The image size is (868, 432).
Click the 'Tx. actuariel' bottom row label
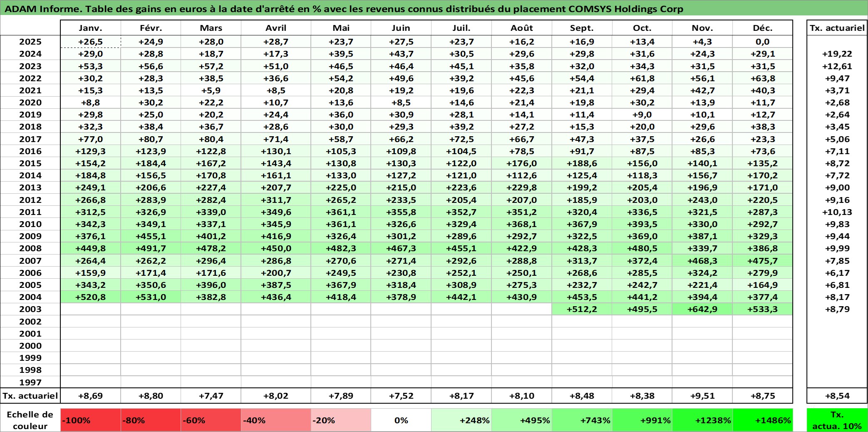pos(30,396)
